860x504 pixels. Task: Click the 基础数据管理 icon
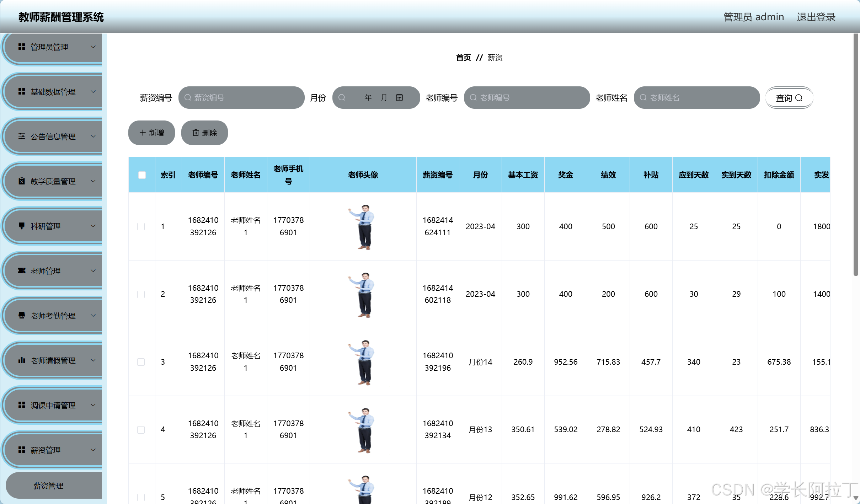pos(21,91)
